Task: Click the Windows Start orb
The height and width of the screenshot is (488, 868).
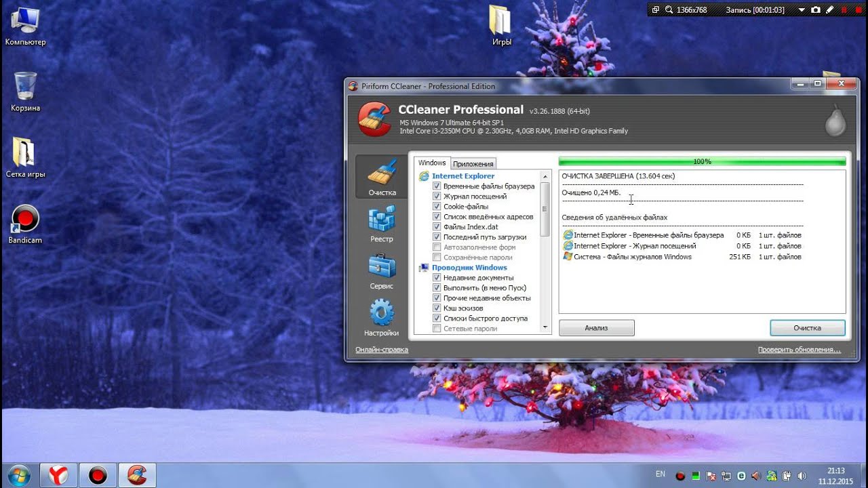Action: 18,474
